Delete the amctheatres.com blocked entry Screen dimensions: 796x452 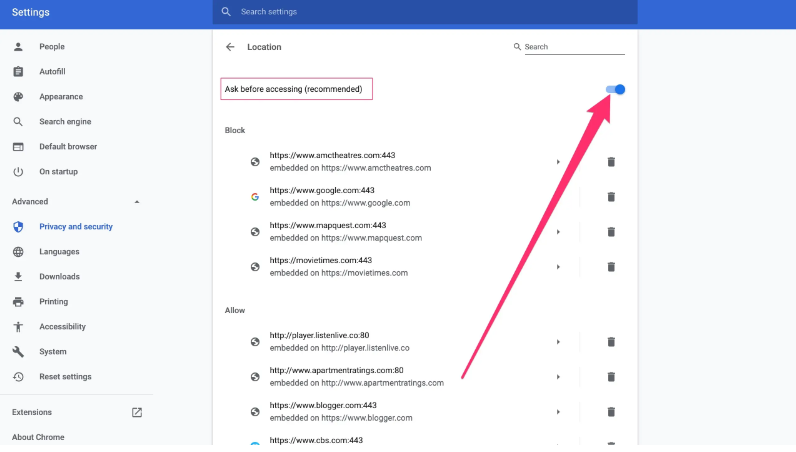click(x=611, y=162)
